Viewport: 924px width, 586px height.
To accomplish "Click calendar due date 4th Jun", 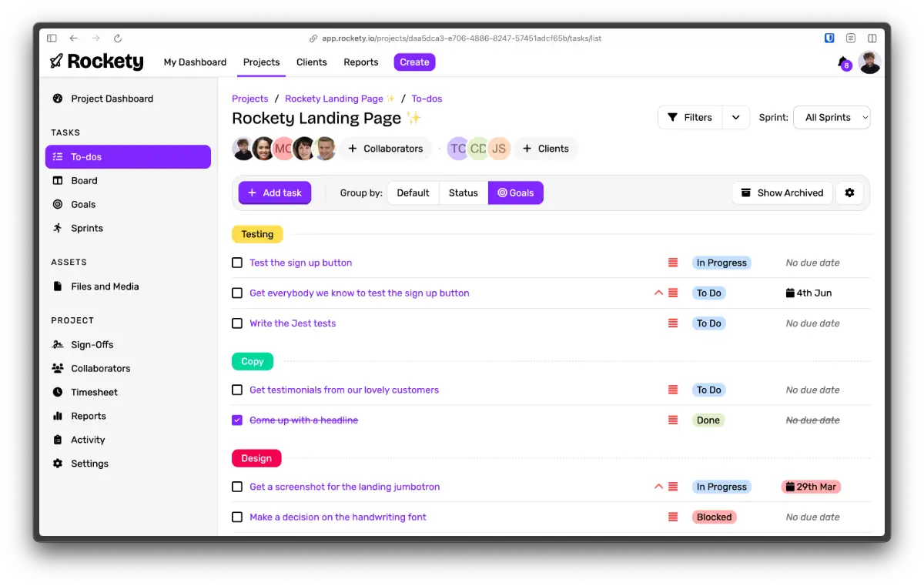I will click(x=808, y=293).
